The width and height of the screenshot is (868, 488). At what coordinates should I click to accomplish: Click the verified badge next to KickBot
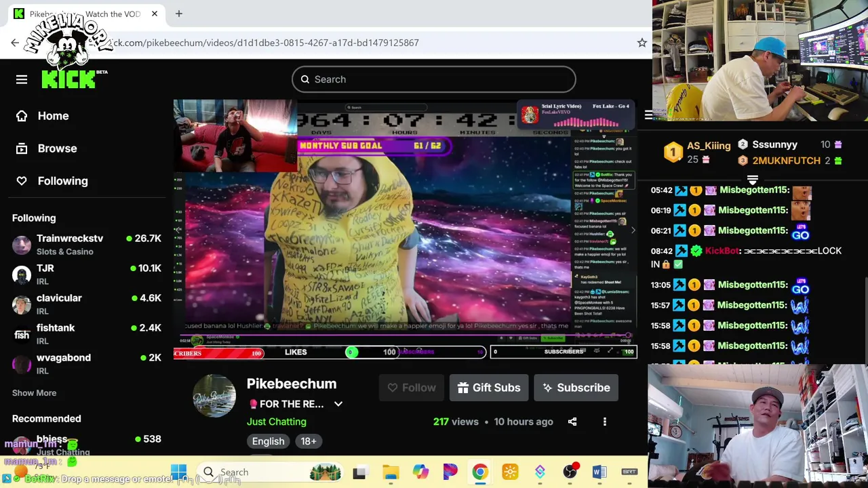tap(696, 251)
